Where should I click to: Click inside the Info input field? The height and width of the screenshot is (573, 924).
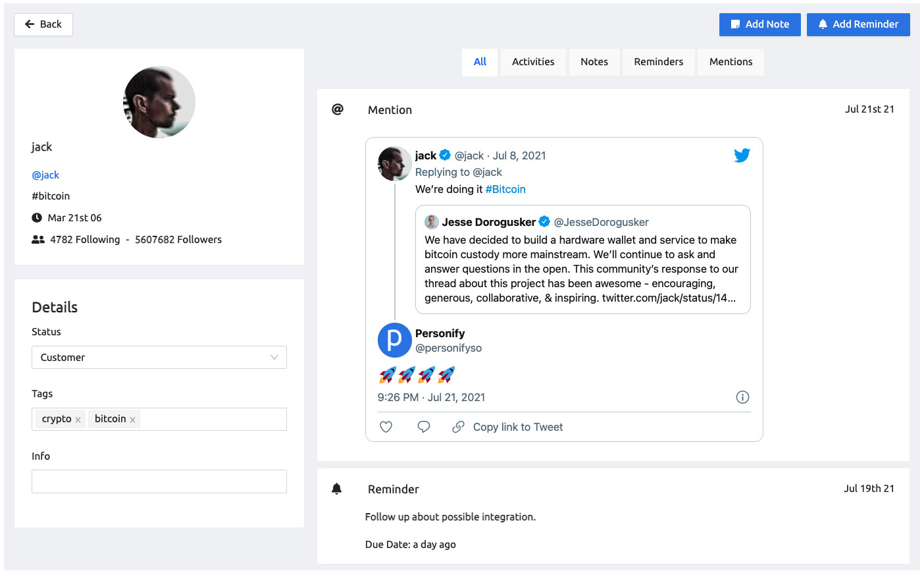point(159,481)
